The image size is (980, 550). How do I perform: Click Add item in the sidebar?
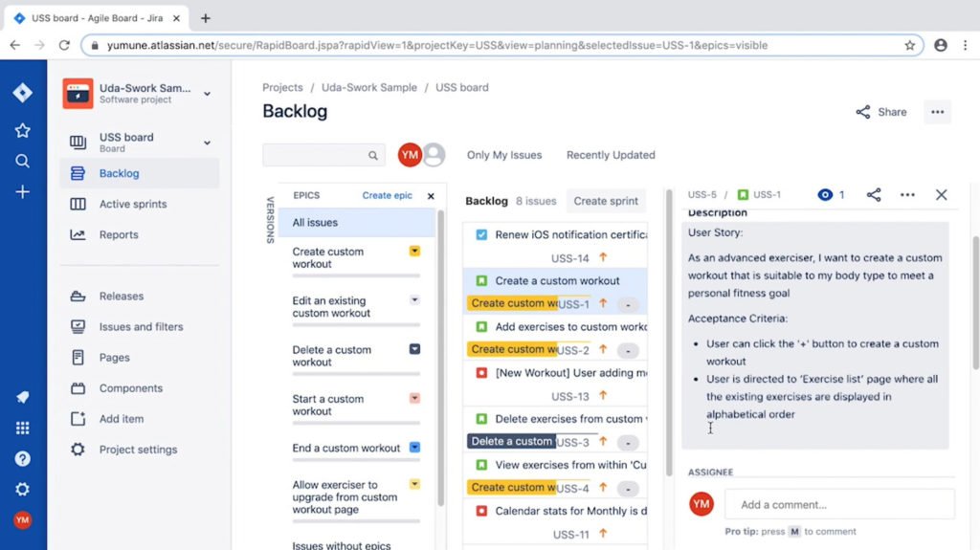(x=140, y=419)
